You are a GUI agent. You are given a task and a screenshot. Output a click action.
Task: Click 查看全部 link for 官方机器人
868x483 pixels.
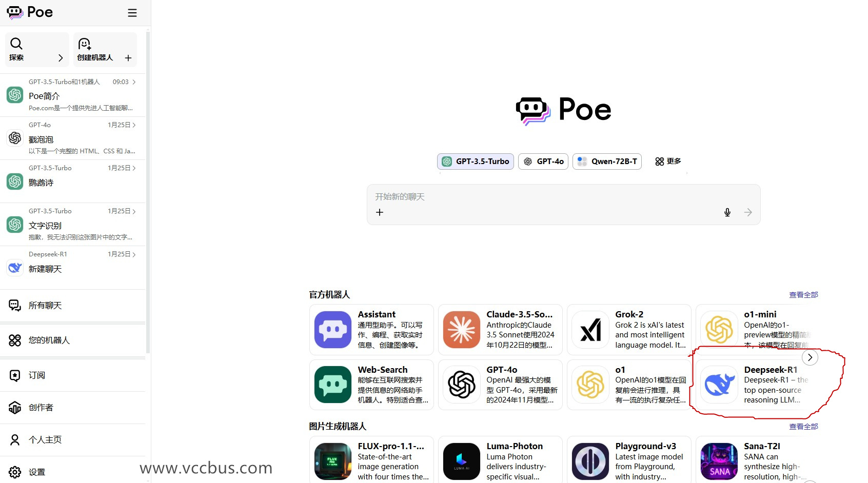[803, 295]
